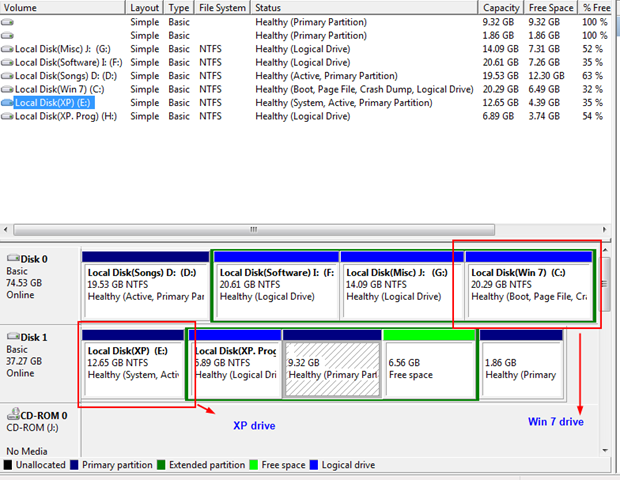Image resolution: width=620 pixels, height=480 pixels.
Task: Select Local Disk(Win 7) (C:) volume row
Action: [x=305, y=89]
